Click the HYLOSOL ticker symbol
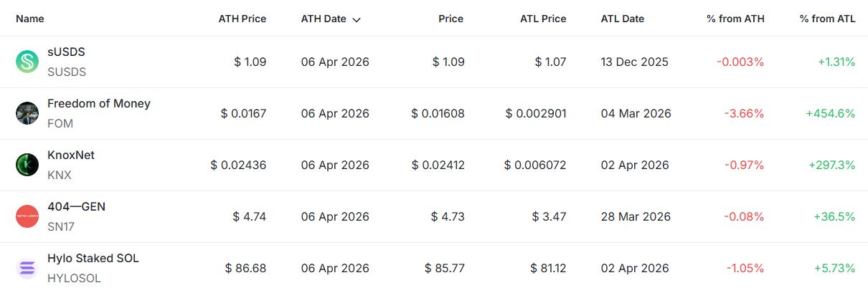Viewport: 868px width, 293px height. 74,278
